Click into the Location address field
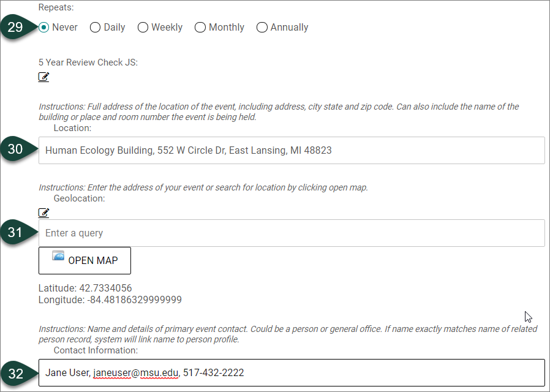The width and height of the screenshot is (550, 392). click(292, 151)
